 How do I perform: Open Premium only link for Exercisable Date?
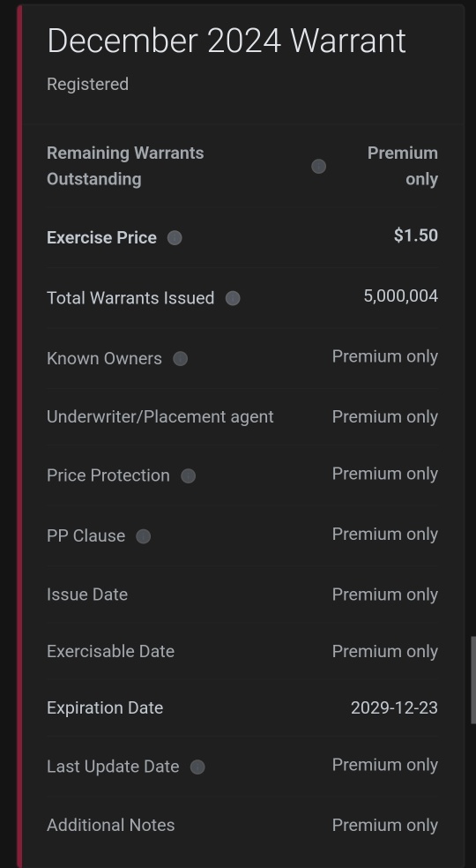(384, 652)
